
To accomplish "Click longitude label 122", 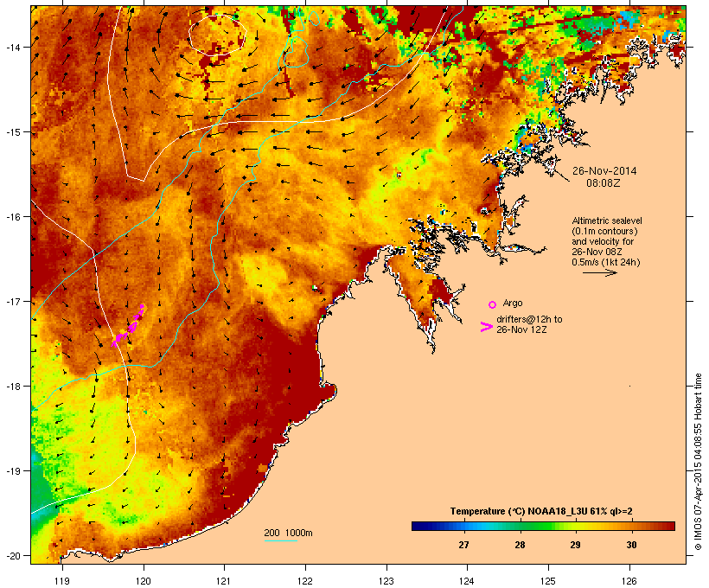I will (305, 581).
